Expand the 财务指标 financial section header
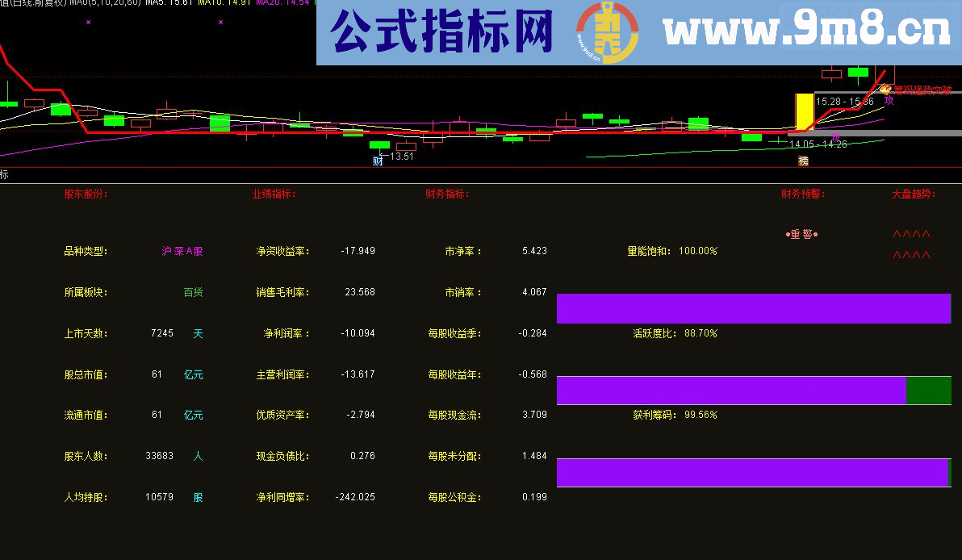This screenshot has height=560, width=962. (x=446, y=194)
